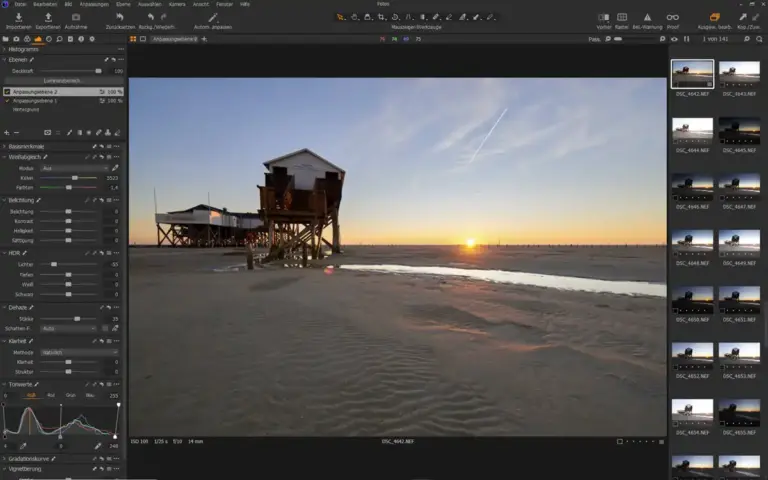
Task: Collapse the Ebenen panel
Action: pos(4,60)
